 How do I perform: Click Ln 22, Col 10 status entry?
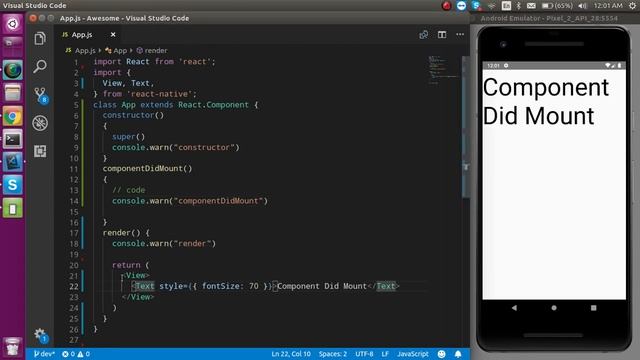click(x=291, y=354)
